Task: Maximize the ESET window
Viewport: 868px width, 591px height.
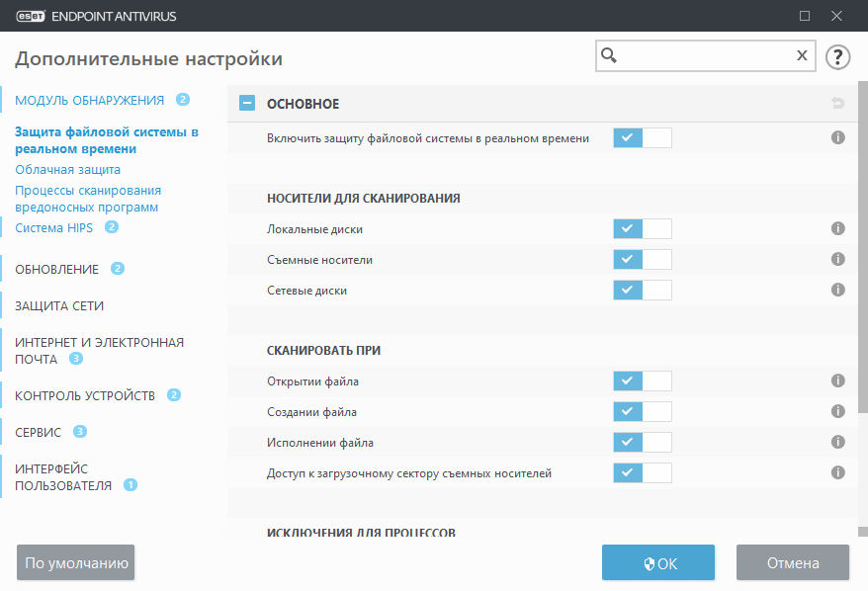Action: (805, 16)
